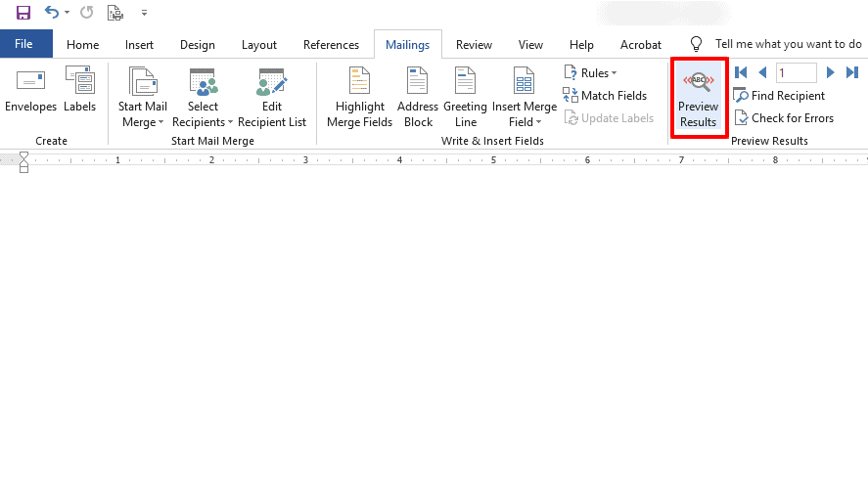This screenshot has width=868, height=483.
Task: Switch to the View tab
Action: (530, 45)
